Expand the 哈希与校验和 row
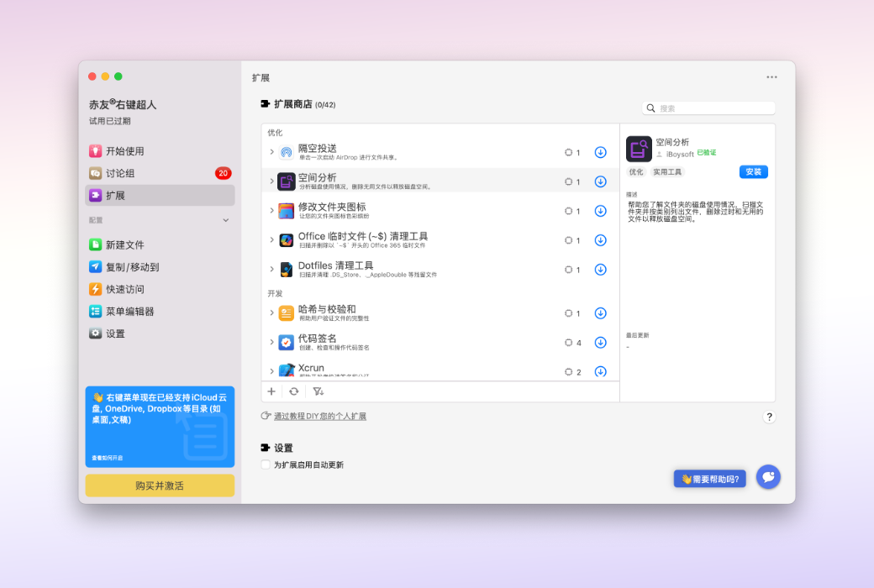The image size is (874, 588). 271,313
